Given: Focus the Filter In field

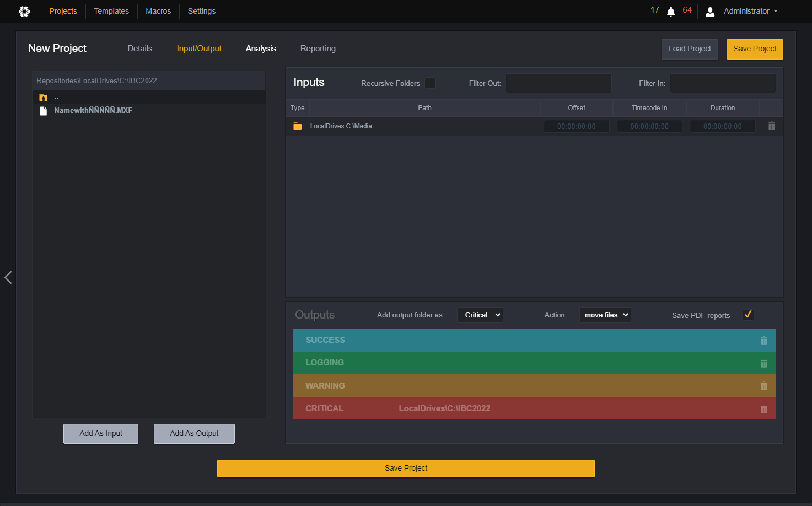Looking at the screenshot, I should (723, 83).
